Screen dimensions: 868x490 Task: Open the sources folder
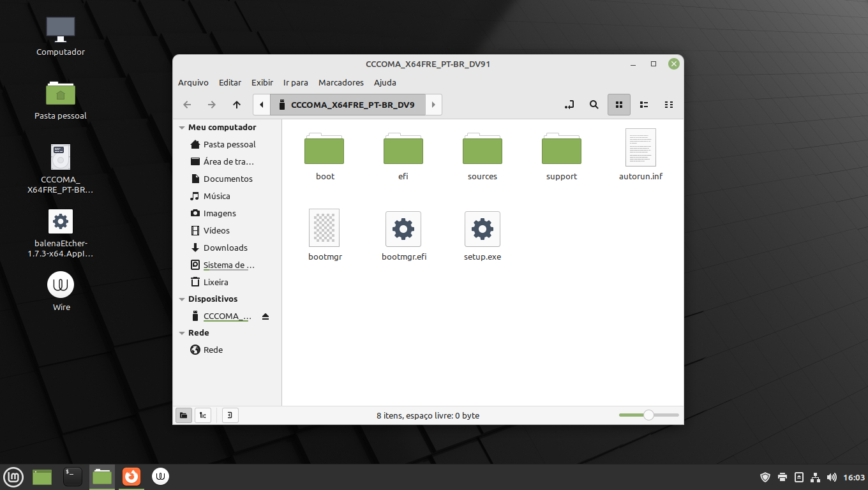point(483,149)
